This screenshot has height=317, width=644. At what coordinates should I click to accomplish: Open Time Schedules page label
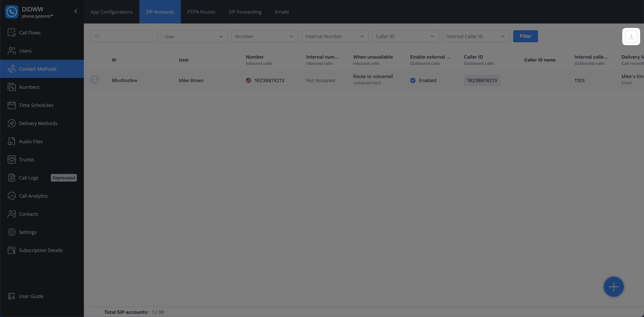(x=36, y=105)
